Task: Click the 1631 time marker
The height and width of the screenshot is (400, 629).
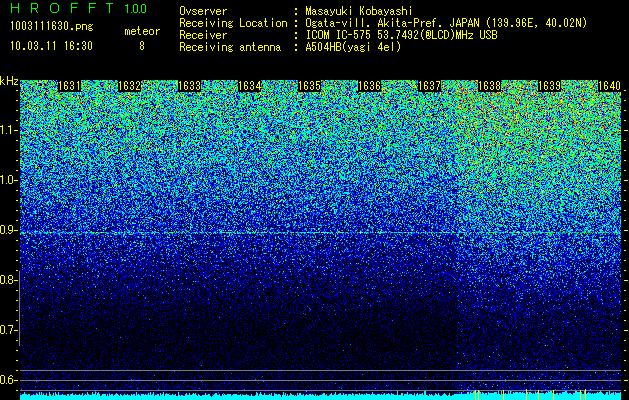Action: click(x=69, y=86)
